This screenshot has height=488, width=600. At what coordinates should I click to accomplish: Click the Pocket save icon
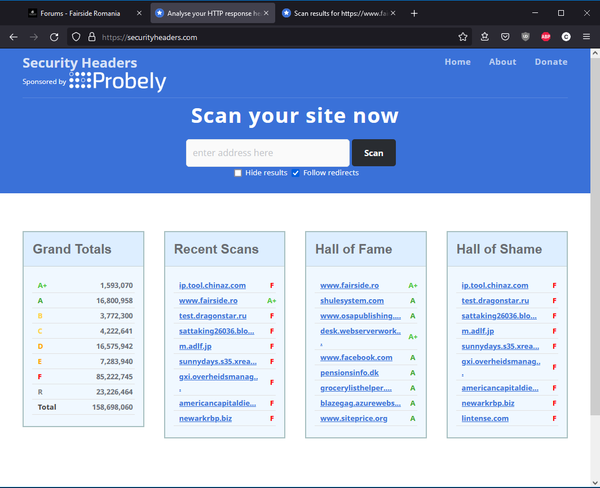[x=505, y=37]
